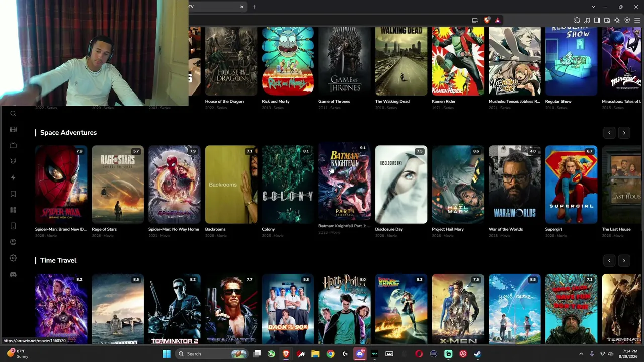
Task: Open the Back to the 90s poster
Action: pyautogui.click(x=288, y=309)
